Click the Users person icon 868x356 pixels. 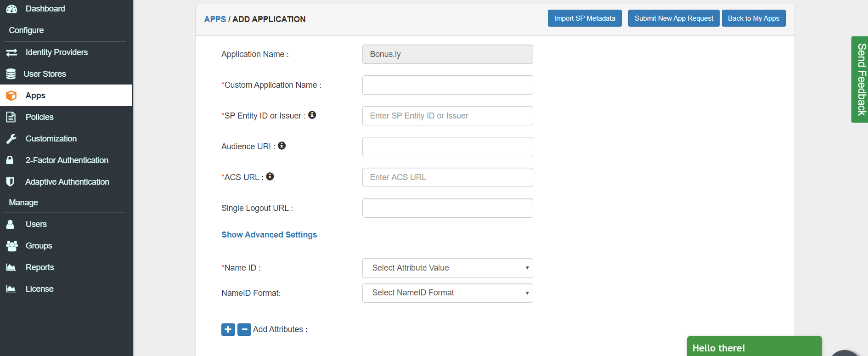(x=10, y=224)
